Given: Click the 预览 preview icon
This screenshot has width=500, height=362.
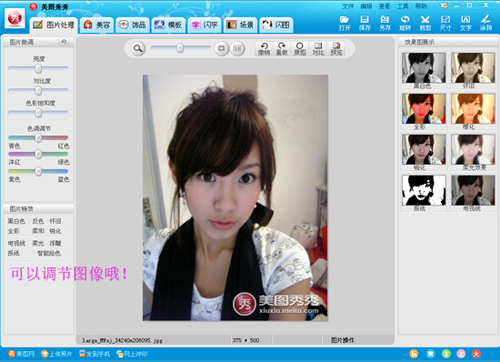Looking at the screenshot, I should tap(336, 49).
